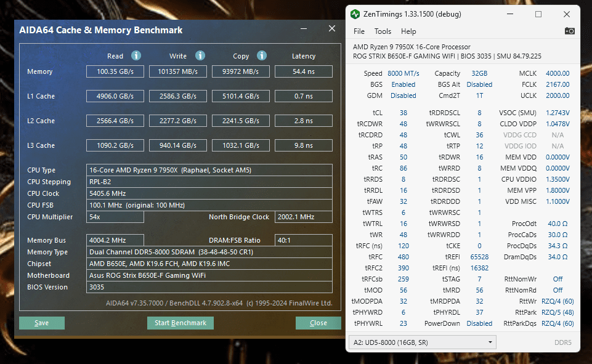Screen dimensions: 592x364
Task: Click the Start Benchmark button
Action: click(x=180, y=323)
